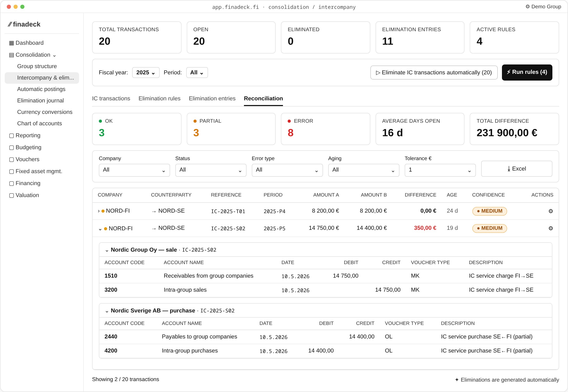Screen dimensions: 568x392
Task: Switch to Elimination rules tab
Action: [x=159, y=99]
